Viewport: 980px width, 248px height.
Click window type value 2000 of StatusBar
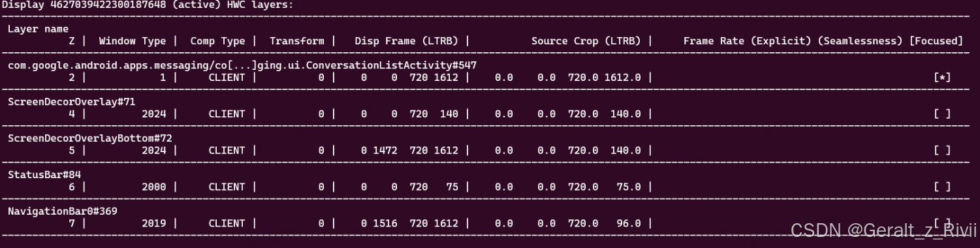click(154, 187)
